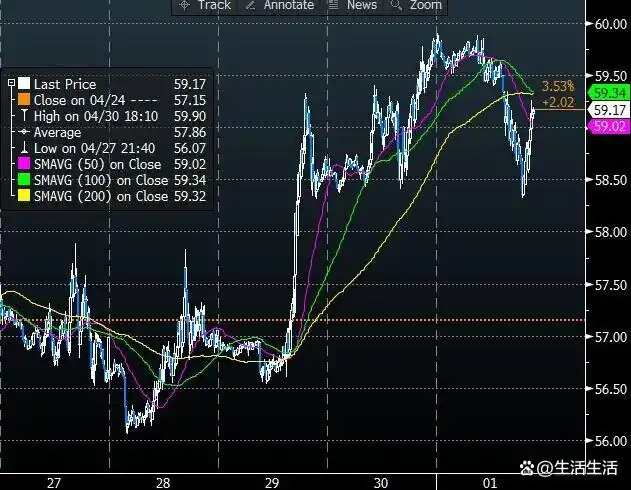Open the News toolbar item
The width and height of the screenshot is (631, 490).
[x=361, y=6]
